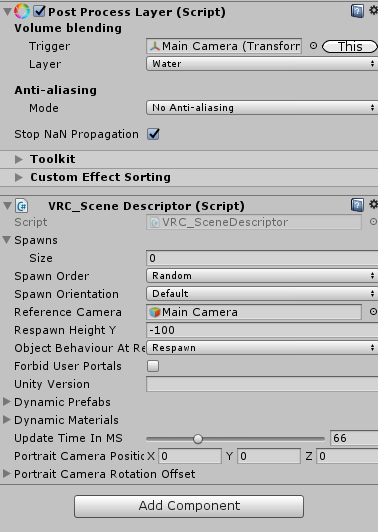Click the This button next to Trigger
Viewport: 378px width, 532px height.
tap(350, 46)
